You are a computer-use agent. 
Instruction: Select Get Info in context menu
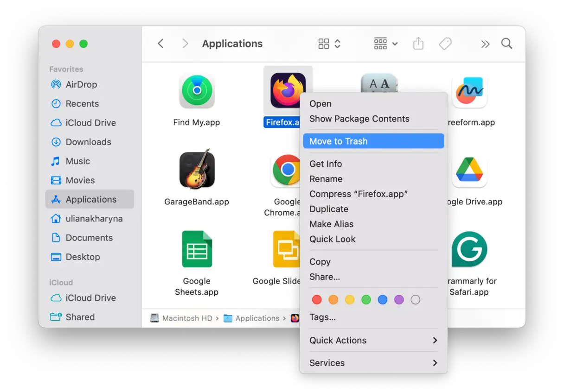pyautogui.click(x=326, y=164)
